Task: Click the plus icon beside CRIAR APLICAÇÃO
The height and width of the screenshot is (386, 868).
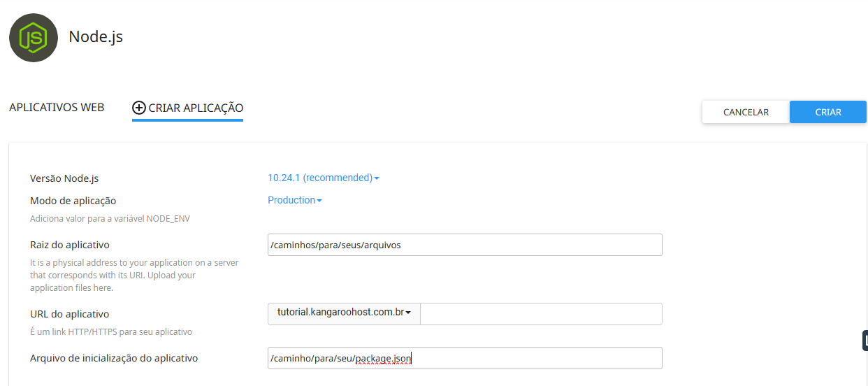Action: 139,108
